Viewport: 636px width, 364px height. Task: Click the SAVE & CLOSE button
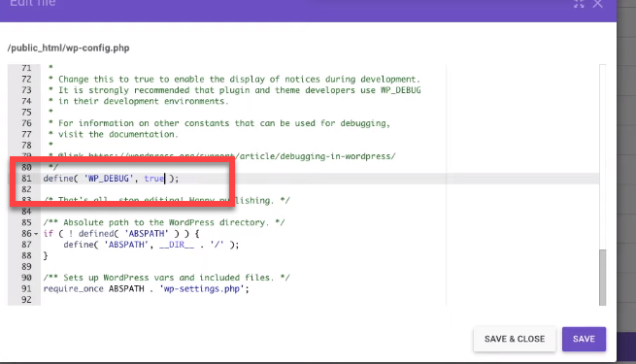tap(515, 339)
